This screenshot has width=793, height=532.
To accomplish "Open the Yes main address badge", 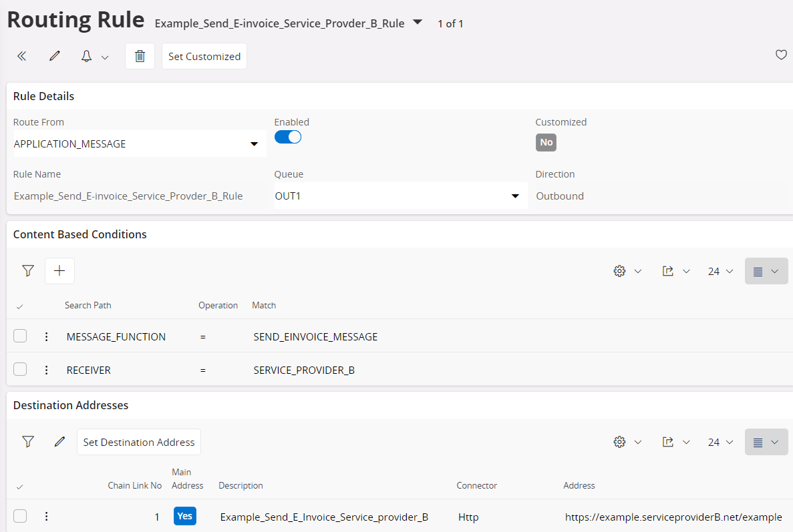I will [x=185, y=515].
